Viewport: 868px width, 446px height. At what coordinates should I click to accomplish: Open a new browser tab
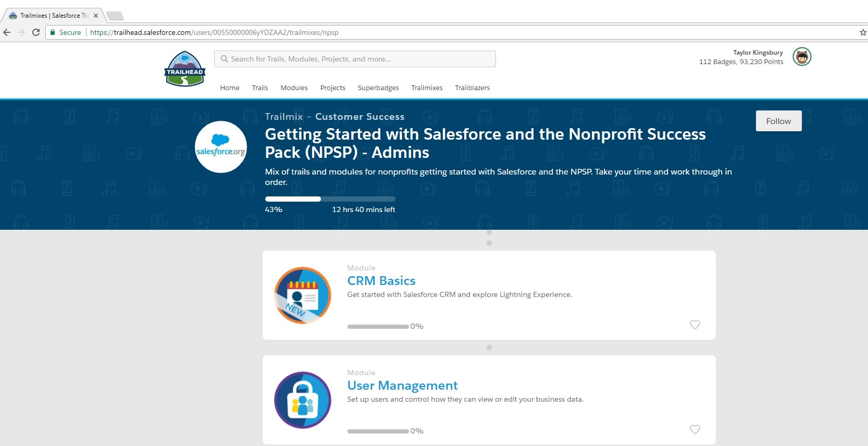point(115,16)
